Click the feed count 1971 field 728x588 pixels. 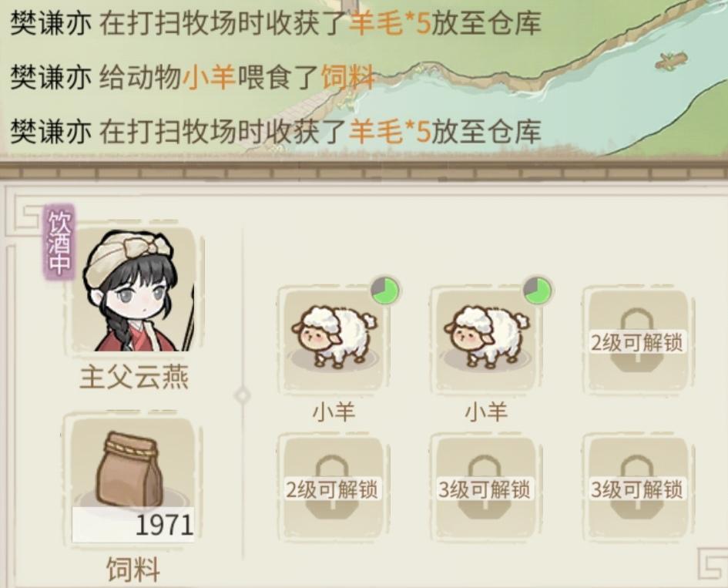(x=133, y=525)
